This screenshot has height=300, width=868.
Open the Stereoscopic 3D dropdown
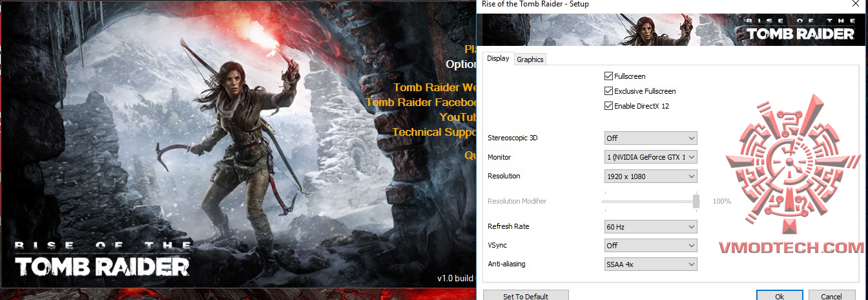(650, 138)
